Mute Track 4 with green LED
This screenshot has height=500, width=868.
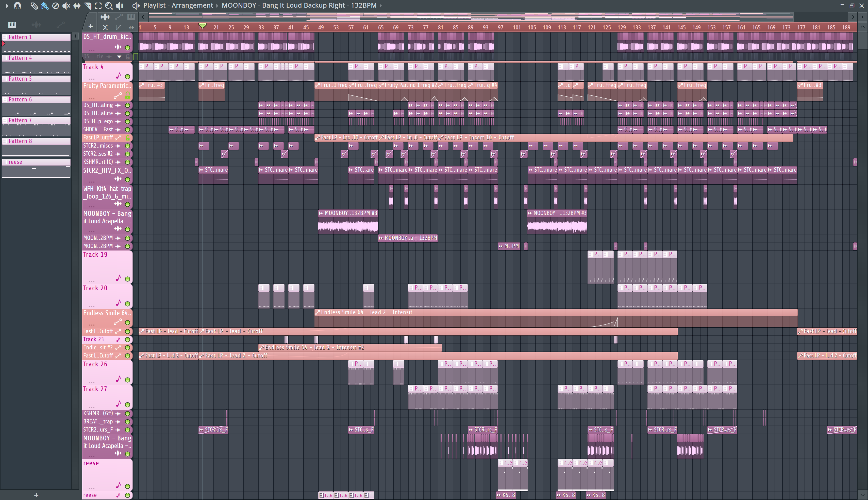coord(128,77)
